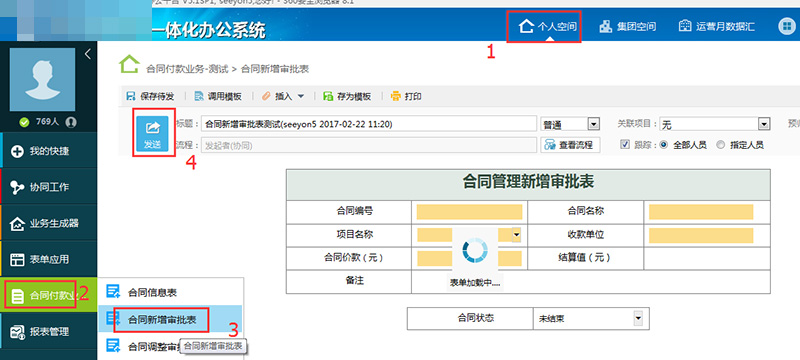Click 保存待发 save icon in toolbar

click(131, 96)
